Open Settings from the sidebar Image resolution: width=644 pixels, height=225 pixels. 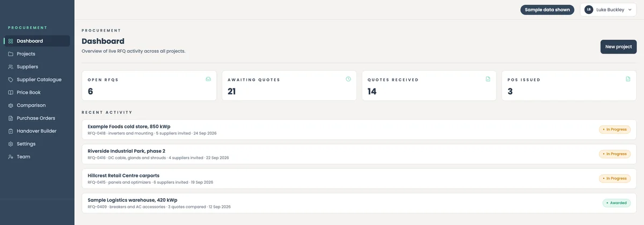click(37, 144)
